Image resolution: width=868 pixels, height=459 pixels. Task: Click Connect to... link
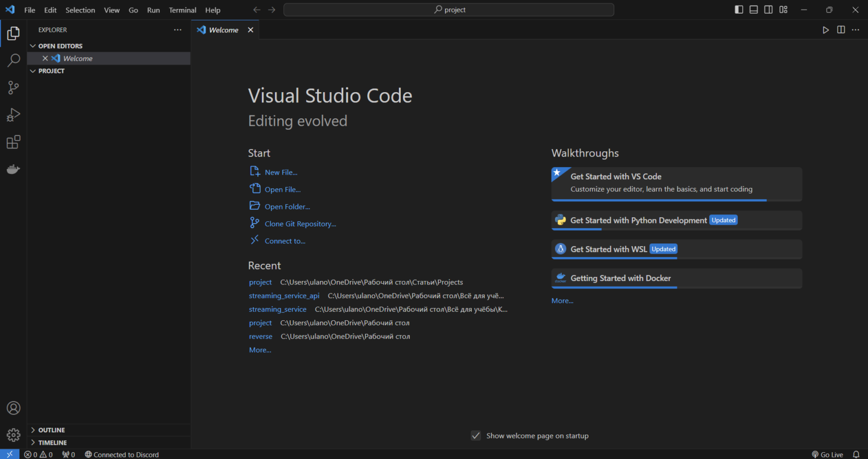(278, 241)
